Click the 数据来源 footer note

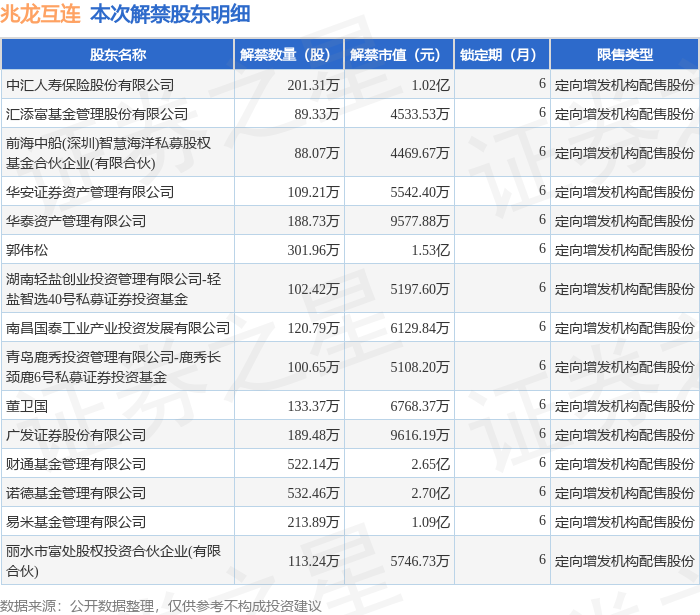[161, 606]
